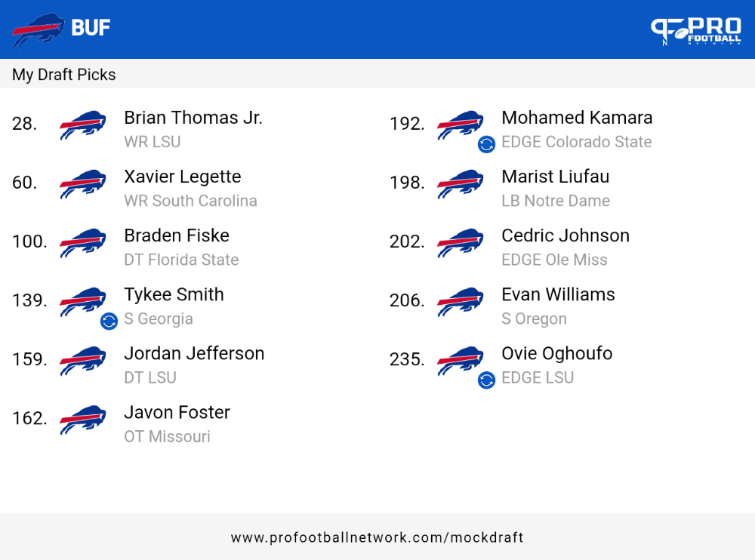This screenshot has height=560, width=755.
Task: Click the My Draft Picks heading
Action: [63, 75]
